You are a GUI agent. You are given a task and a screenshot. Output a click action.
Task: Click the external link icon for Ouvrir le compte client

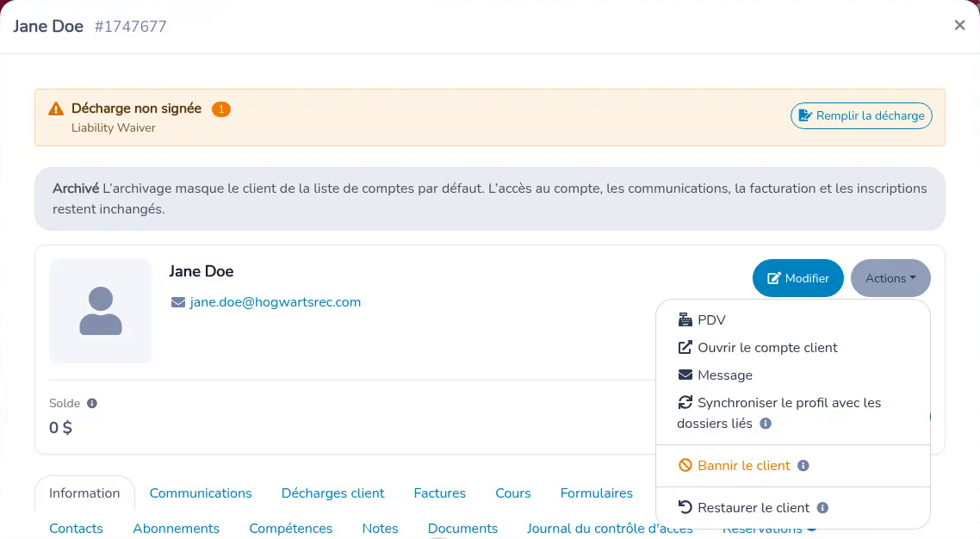(x=685, y=347)
